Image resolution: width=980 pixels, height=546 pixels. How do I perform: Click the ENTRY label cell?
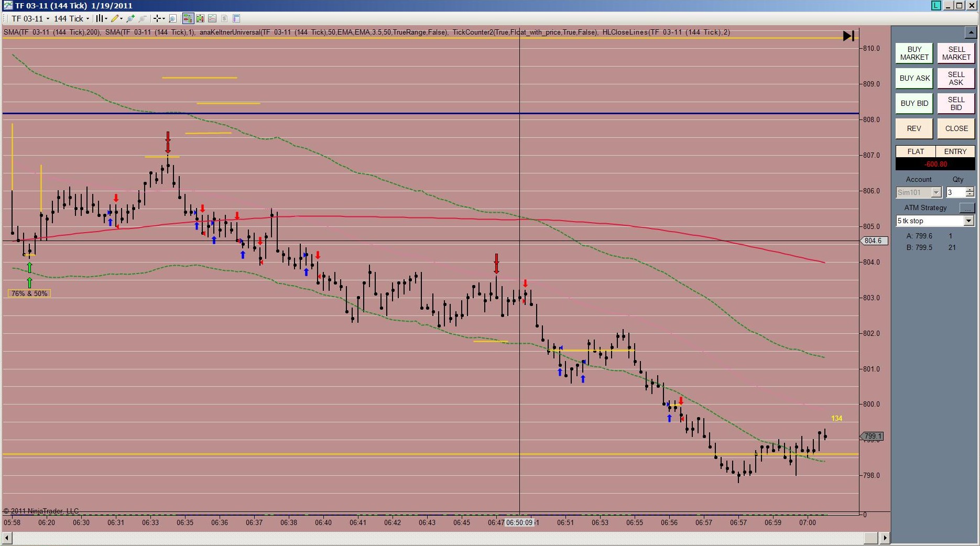pyautogui.click(x=955, y=151)
